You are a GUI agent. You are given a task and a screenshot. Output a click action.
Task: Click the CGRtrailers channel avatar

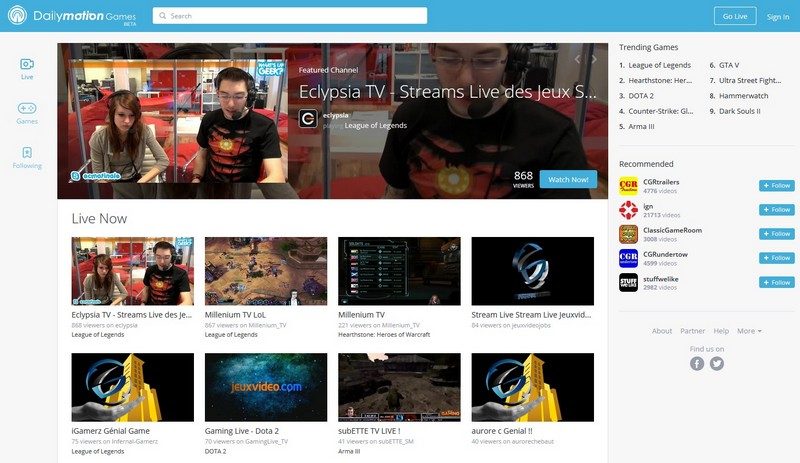point(628,186)
